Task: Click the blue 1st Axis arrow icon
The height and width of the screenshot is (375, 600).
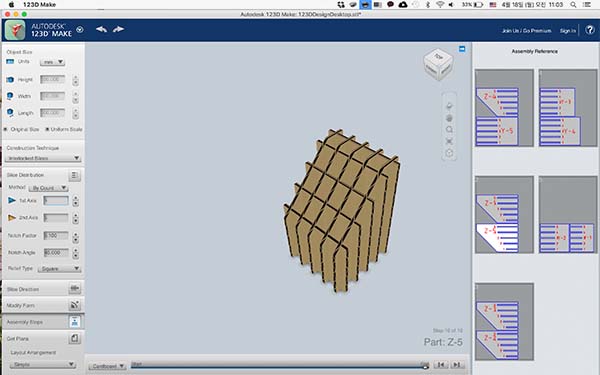Action: (12, 200)
